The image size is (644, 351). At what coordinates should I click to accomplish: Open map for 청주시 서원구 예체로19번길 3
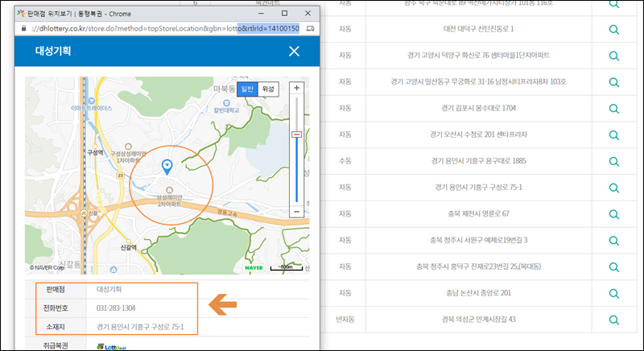click(614, 241)
